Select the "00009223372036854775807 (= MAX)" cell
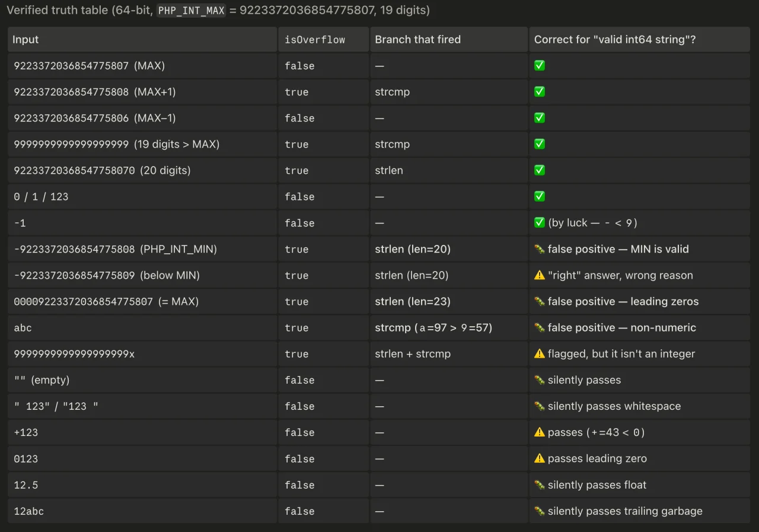The width and height of the screenshot is (759, 532). click(142, 301)
